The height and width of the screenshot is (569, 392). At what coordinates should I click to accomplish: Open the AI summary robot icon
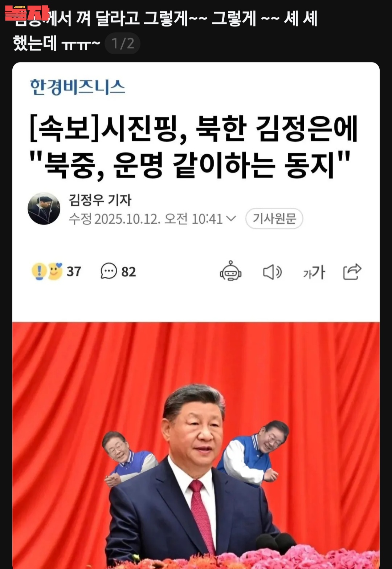tap(230, 271)
